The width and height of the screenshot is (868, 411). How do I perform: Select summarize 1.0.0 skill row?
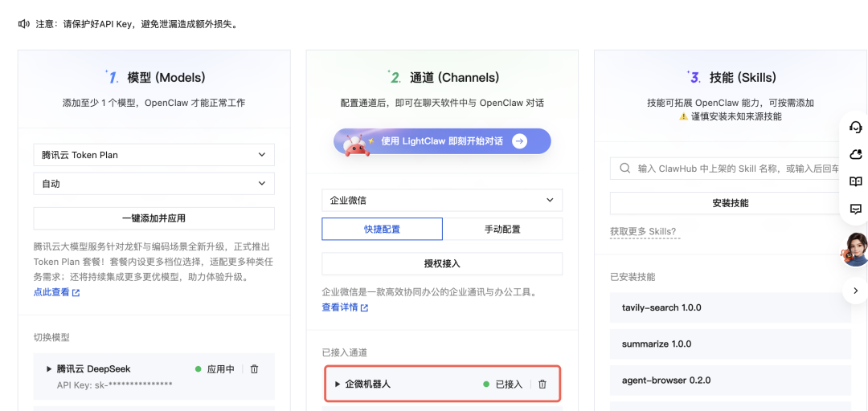730,344
